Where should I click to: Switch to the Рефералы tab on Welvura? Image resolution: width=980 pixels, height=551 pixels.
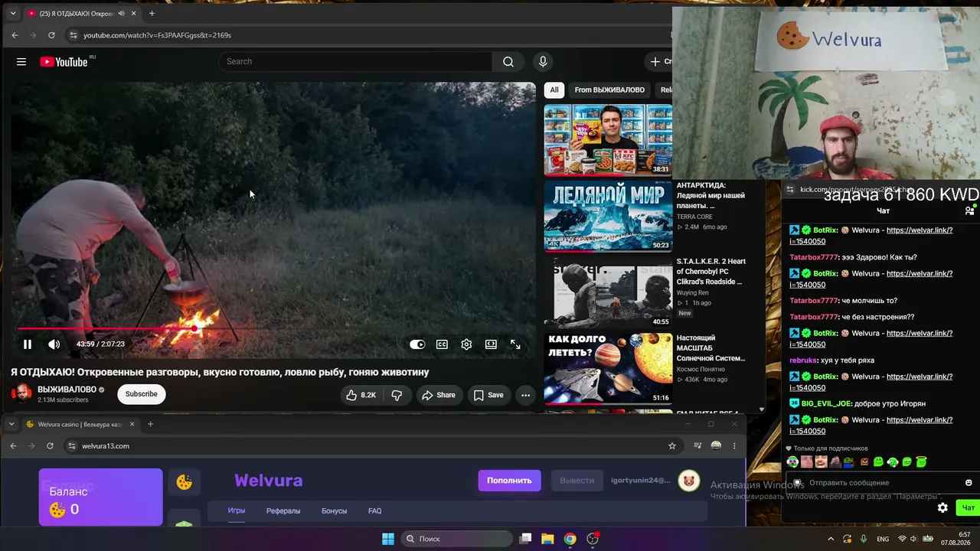(x=283, y=511)
